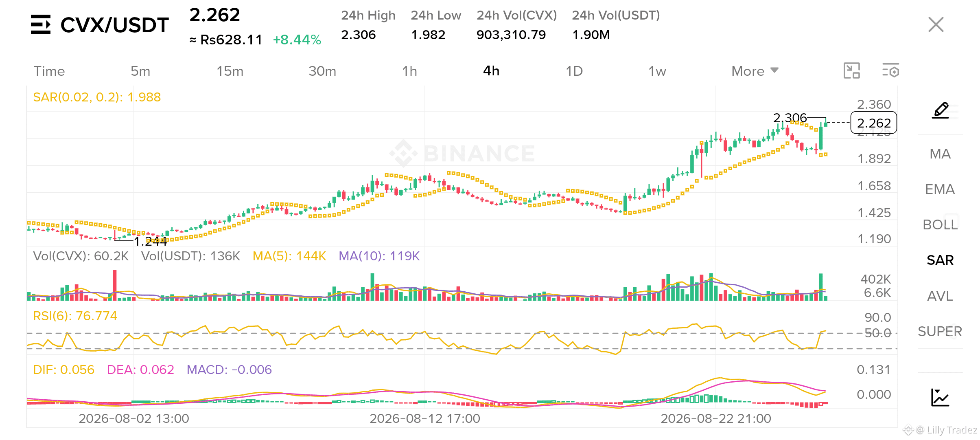
Task: Click the Vol(USDT): 136K label
Action: click(190, 256)
